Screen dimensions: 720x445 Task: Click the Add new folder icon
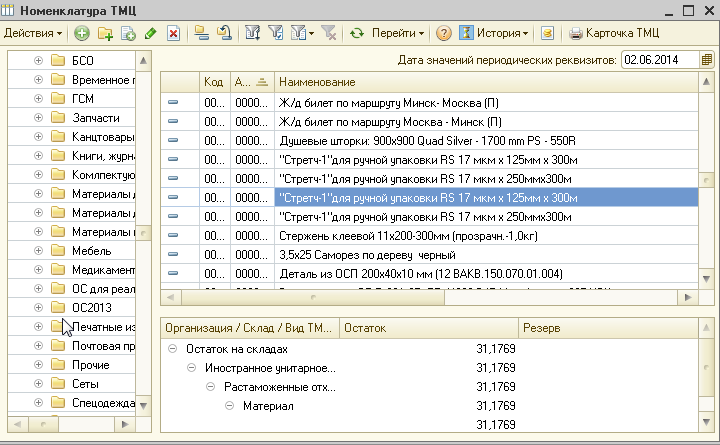(104, 33)
